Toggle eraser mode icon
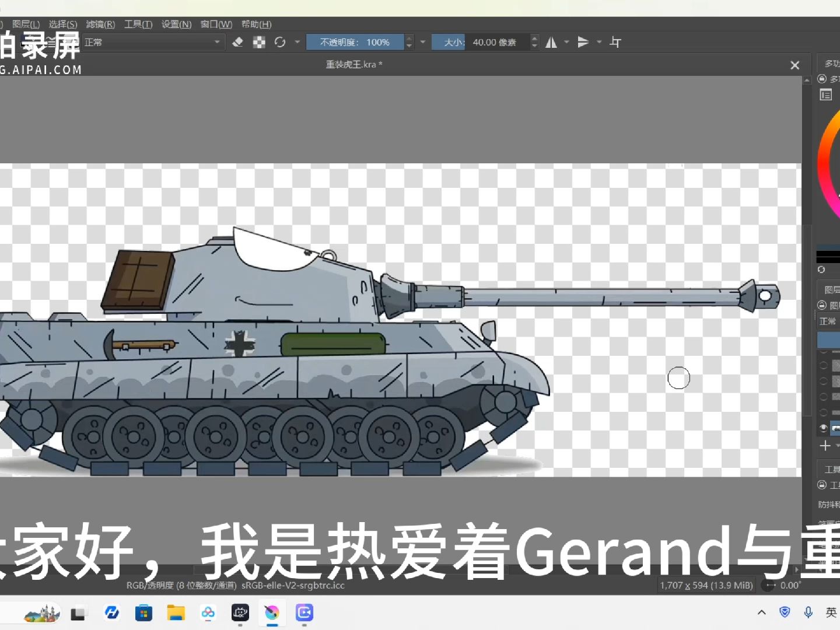The height and width of the screenshot is (630, 840). tap(237, 42)
